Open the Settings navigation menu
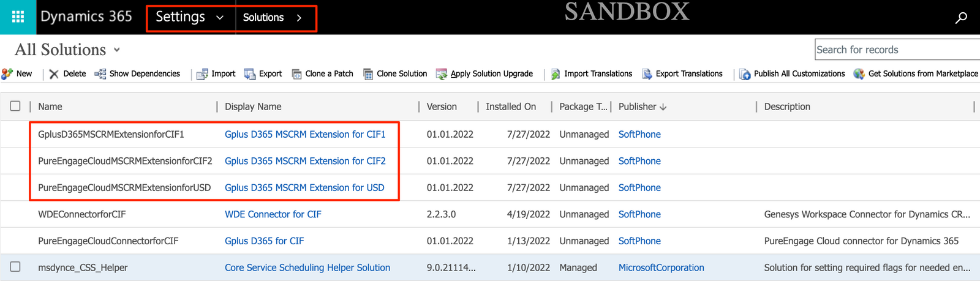Image resolution: width=980 pixels, height=281 pixels. coord(180,17)
